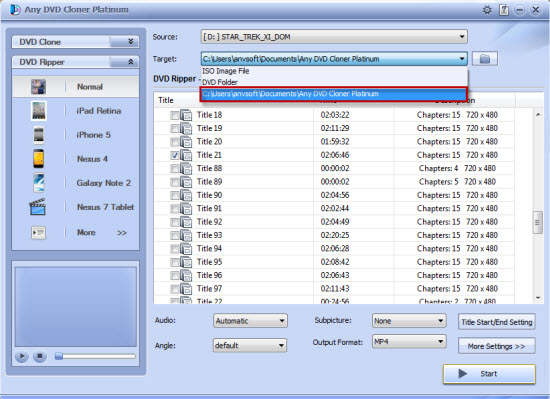Image resolution: width=550 pixels, height=399 pixels.
Task: Show more profiles with double arrows
Action: [122, 233]
